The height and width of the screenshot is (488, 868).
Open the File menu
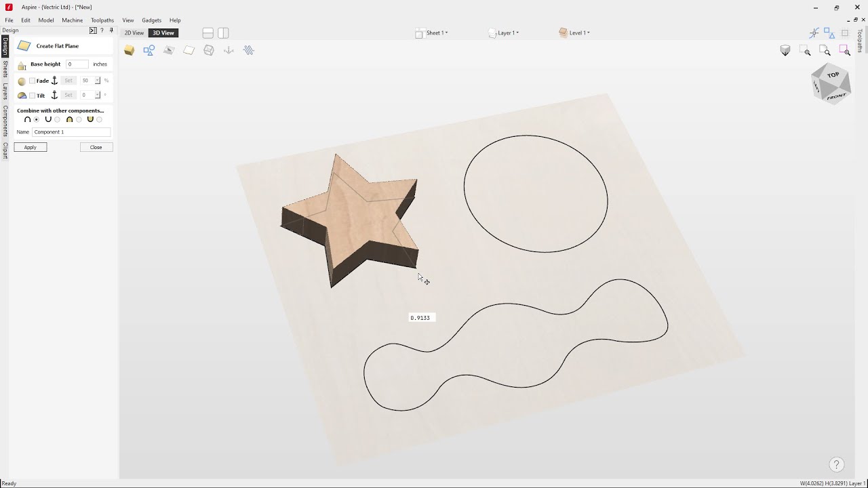click(x=9, y=20)
